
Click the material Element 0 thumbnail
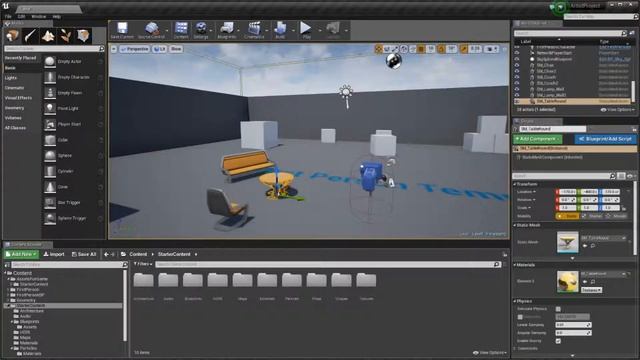tap(567, 281)
